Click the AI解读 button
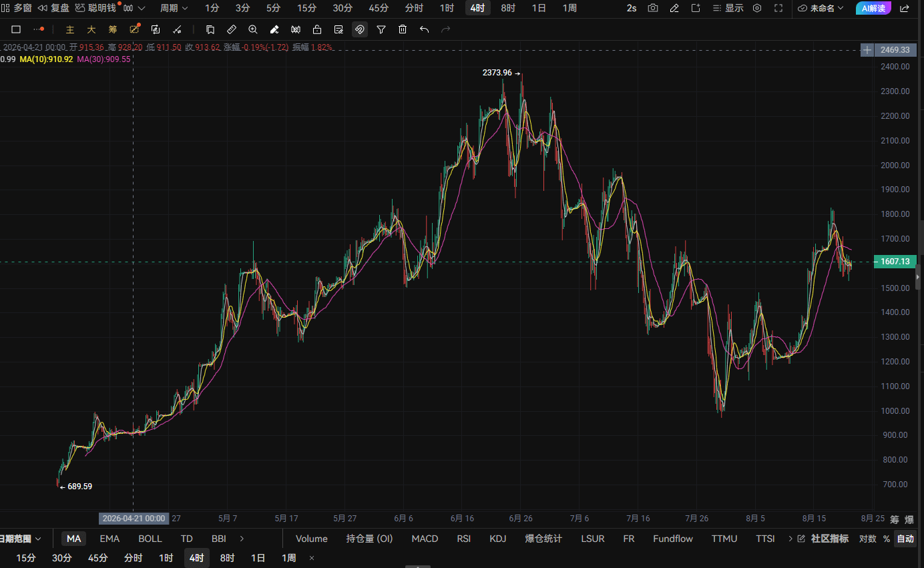Viewport: 924px width, 568px height. 873,8
